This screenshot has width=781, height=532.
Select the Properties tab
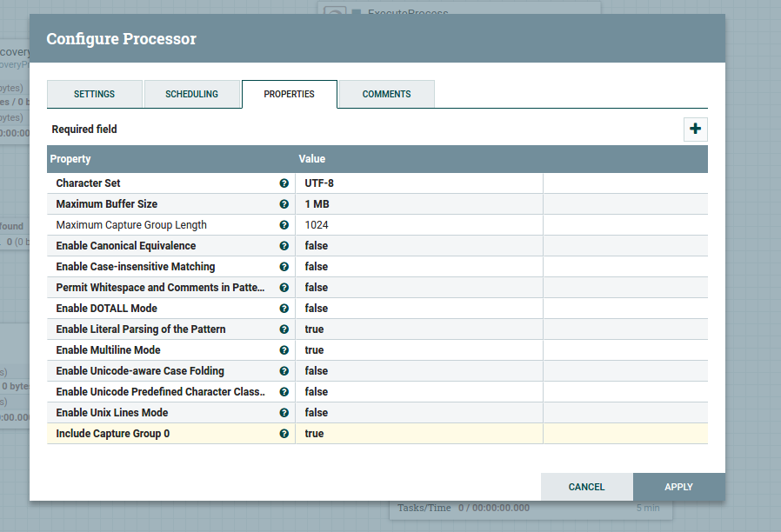(x=290, y=94)
